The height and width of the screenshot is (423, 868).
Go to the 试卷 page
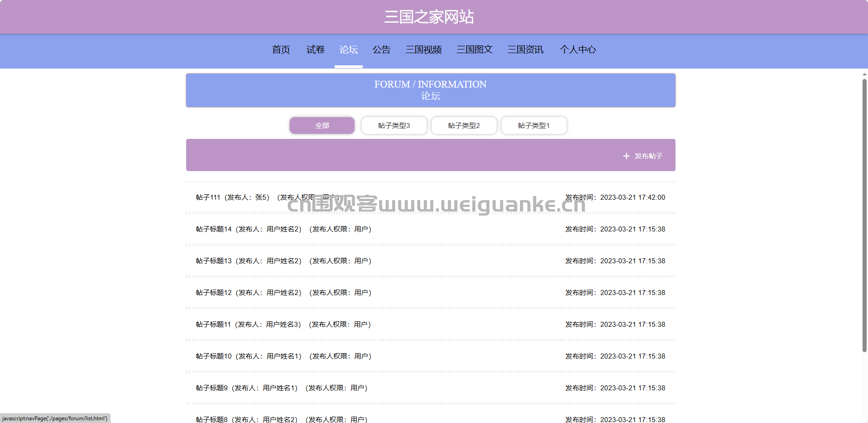[316, 50]
